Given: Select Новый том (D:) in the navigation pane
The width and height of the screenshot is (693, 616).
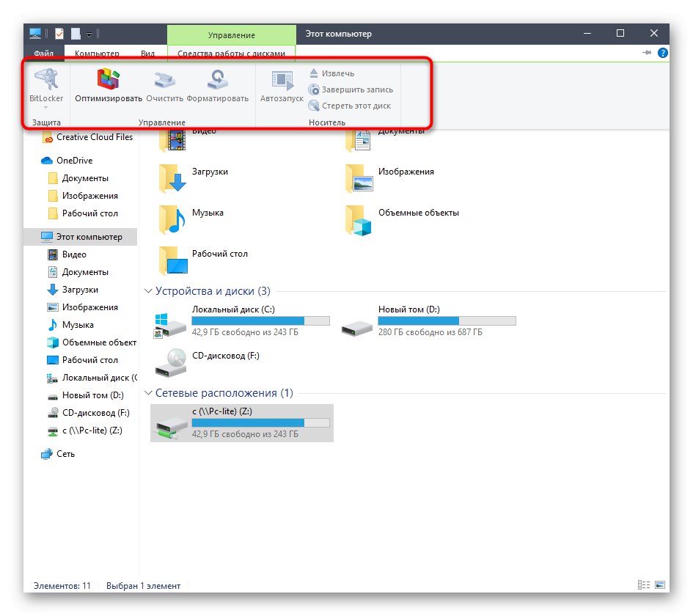Looking at the screenshot, I should (x=85, y=395).
